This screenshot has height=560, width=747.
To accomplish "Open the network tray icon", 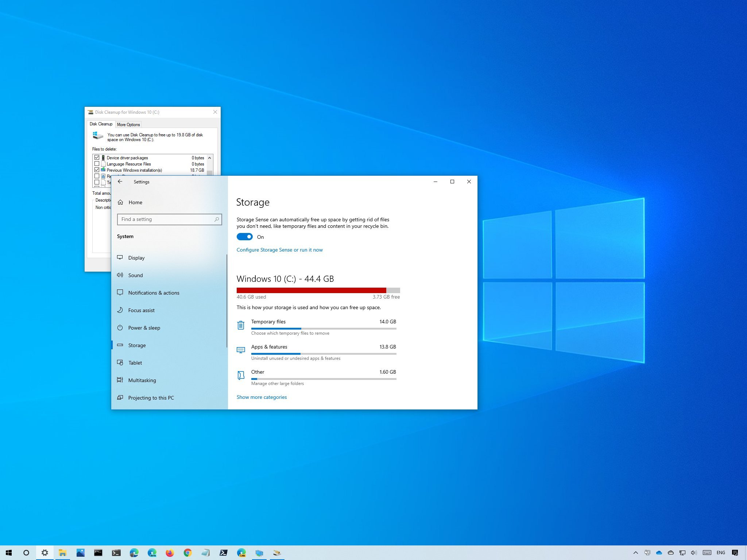I will pos(682,553).
